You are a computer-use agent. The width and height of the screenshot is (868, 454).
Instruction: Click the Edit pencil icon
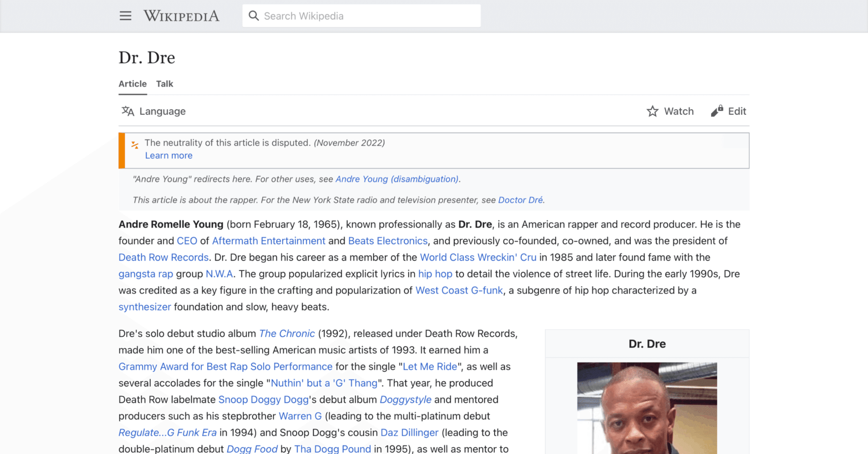coord(717,111)
